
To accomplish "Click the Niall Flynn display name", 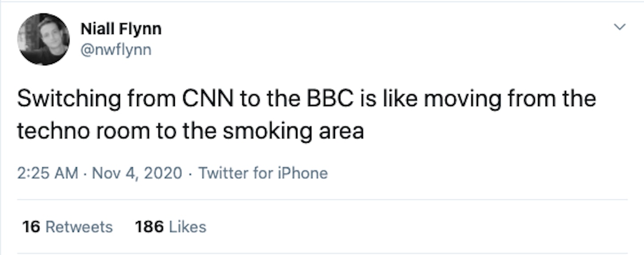I will [x=121, y=29].
